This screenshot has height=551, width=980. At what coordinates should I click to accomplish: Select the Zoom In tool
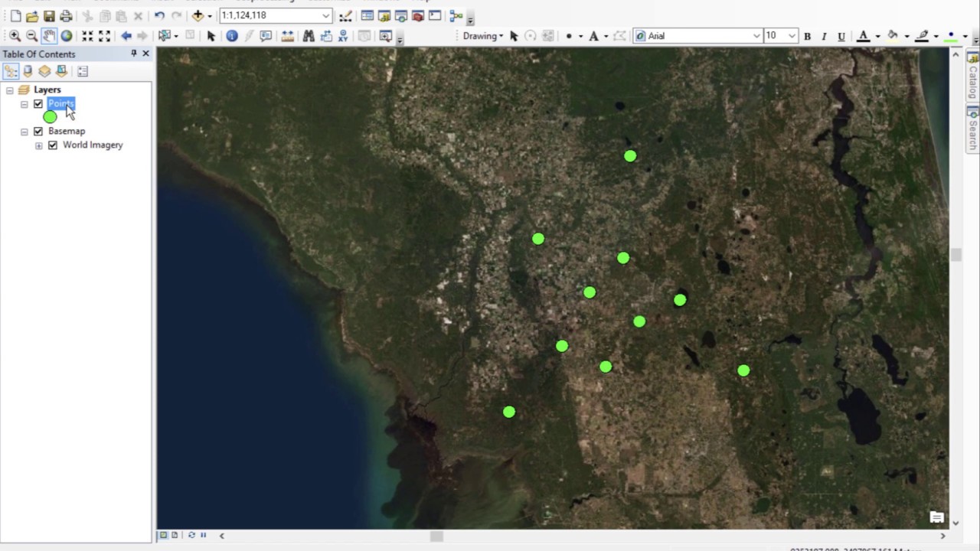click(x=15, y=36)
